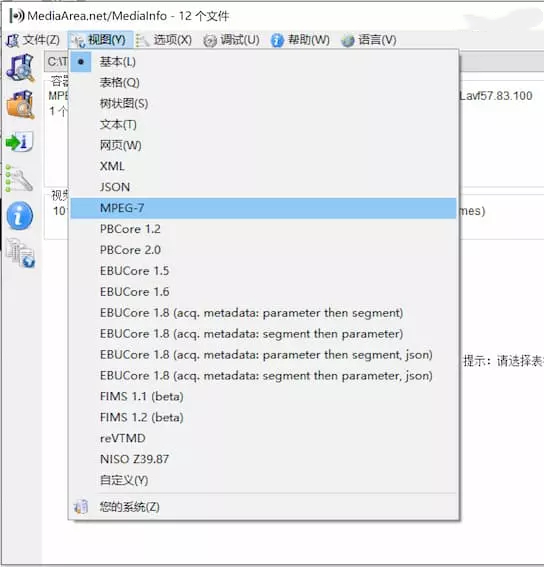Click the preferences wrench icon in sidebar

[20, 178]
